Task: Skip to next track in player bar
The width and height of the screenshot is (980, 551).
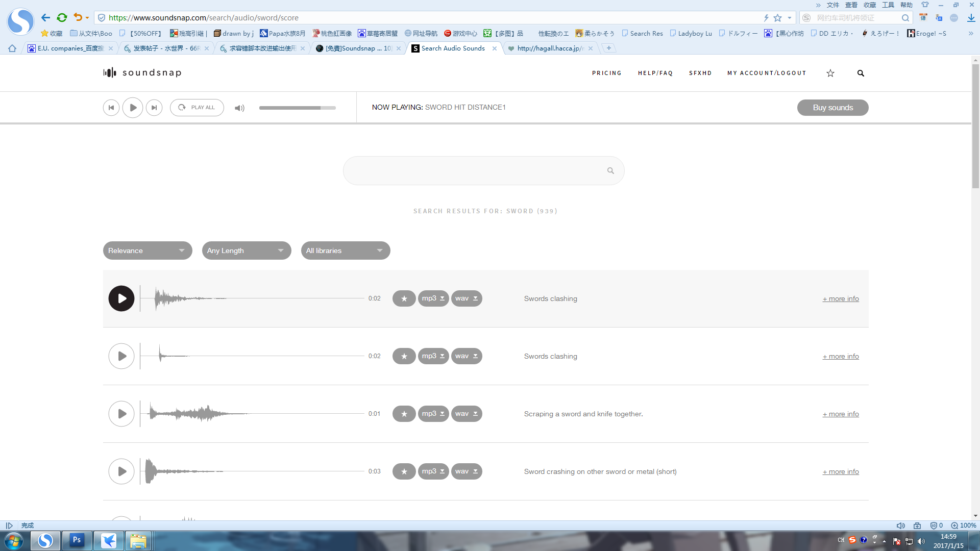Action: point(154,108)
